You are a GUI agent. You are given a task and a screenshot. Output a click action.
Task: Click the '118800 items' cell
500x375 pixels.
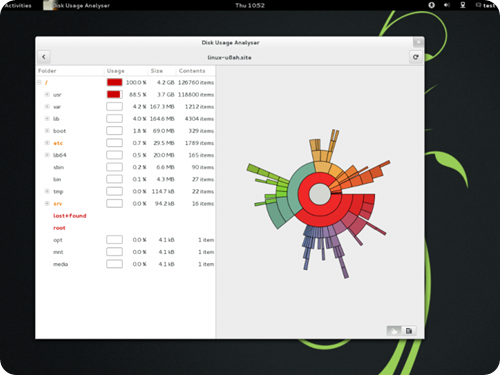(196, 95)
